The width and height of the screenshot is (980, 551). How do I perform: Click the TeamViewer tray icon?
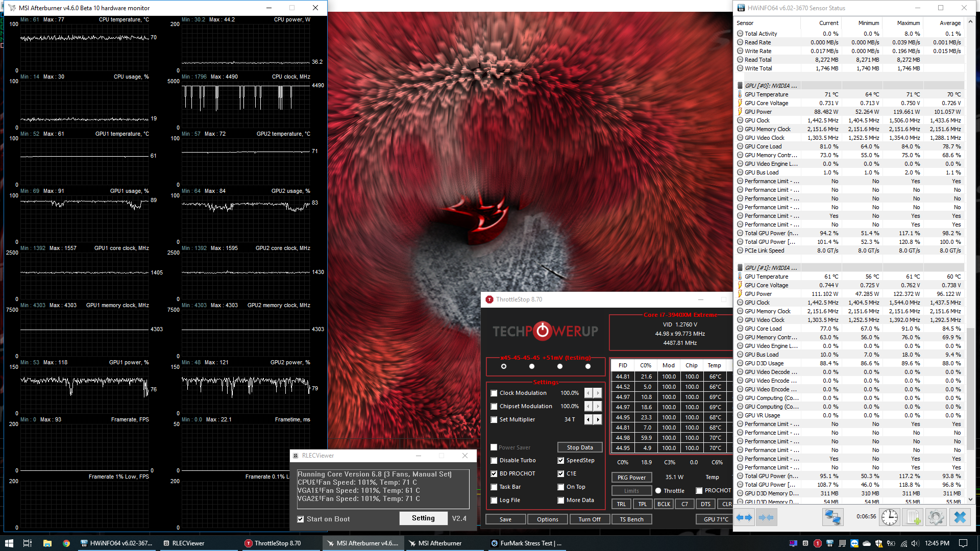point(854,543)
